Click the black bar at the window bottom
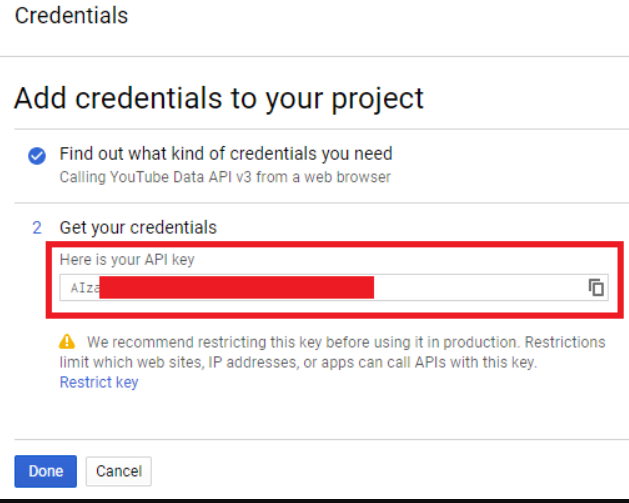 (314, 498)
